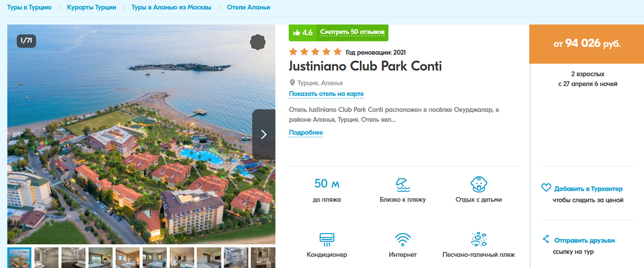This screenshot has height=268, width=644.
Task: Select the seventh gallery thumbnail
Action: [x=181, y=257]
